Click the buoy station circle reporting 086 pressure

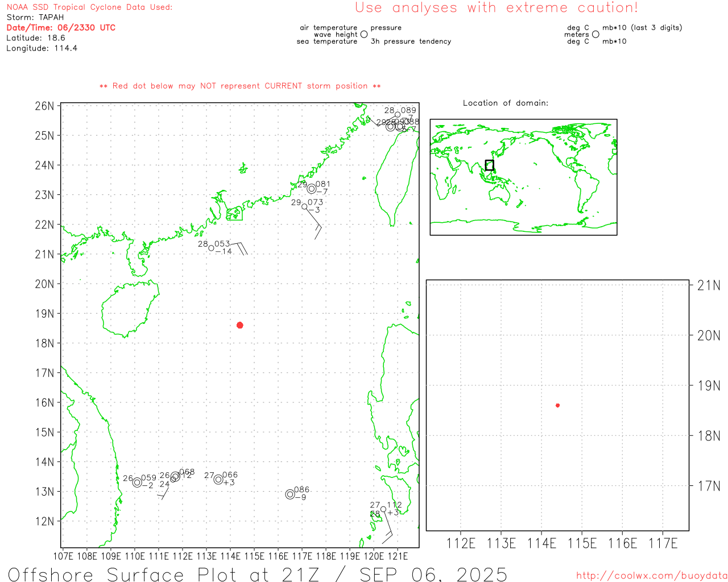(x=290, y=494)
